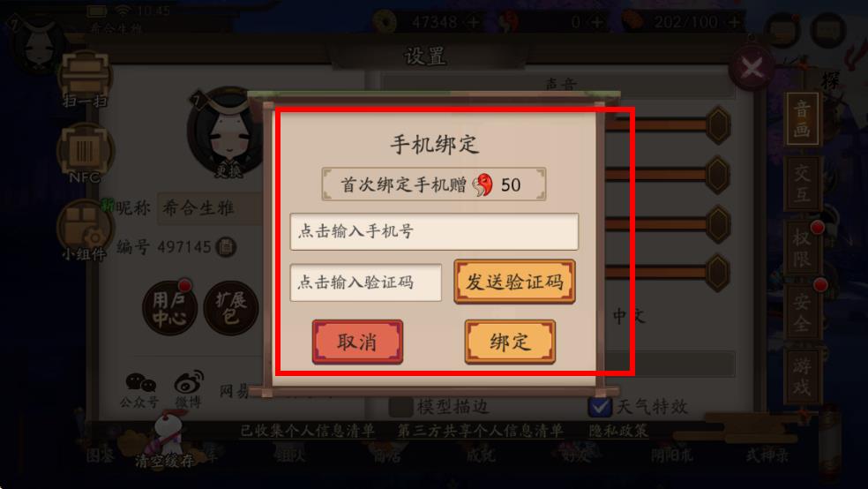Adjust the topmost volume slider handle
The image size is (868, 489).
coord(718,125)
